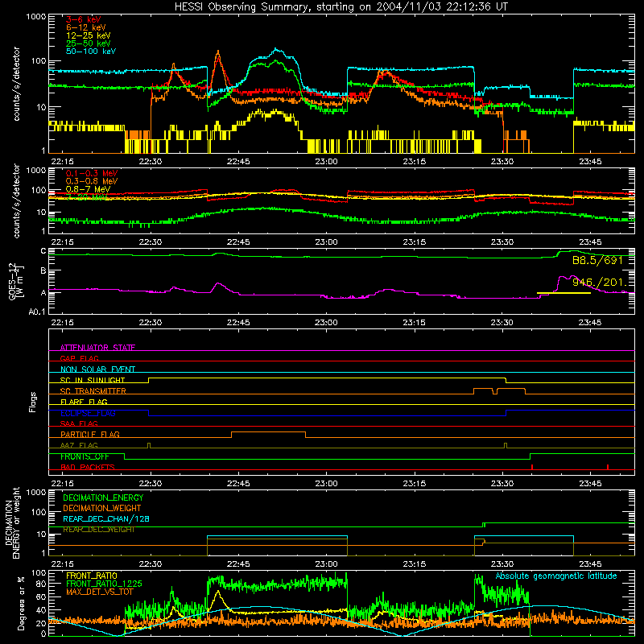Select the REAR_DEC_CHAN/128 legend label
The image size is (644, 644).
(106, 518)
